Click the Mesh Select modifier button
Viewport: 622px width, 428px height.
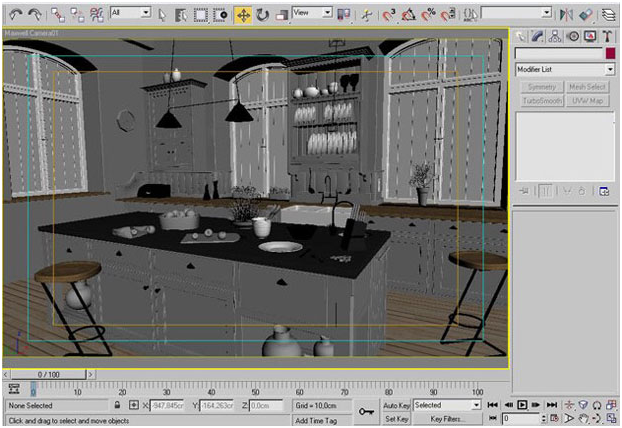(x=587, y=87)
